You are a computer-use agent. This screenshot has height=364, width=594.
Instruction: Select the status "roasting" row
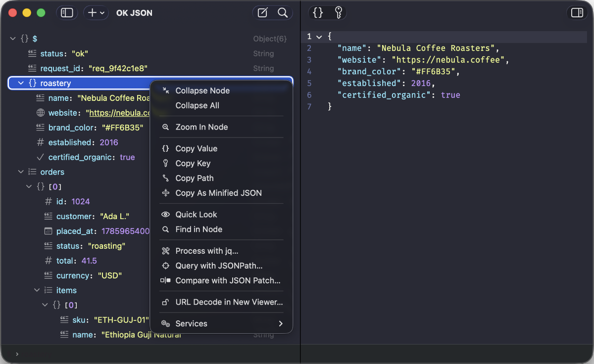(79, 246)
